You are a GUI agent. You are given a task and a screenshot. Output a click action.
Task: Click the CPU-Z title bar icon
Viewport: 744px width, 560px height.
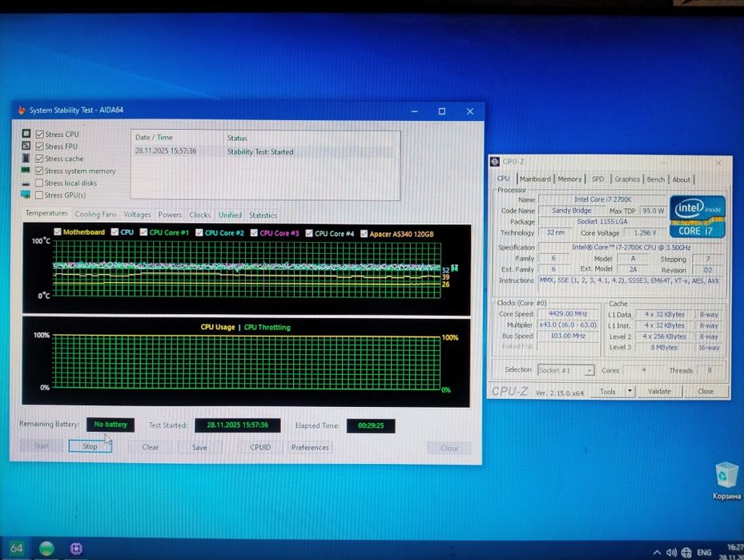tap(495, 162)
